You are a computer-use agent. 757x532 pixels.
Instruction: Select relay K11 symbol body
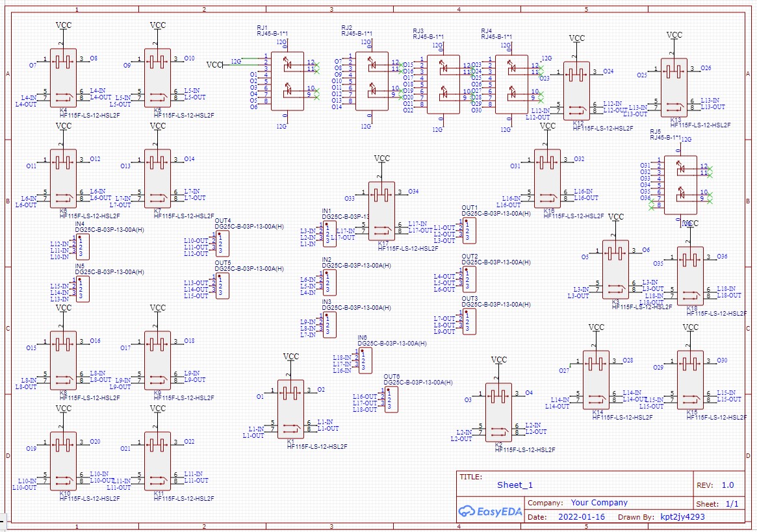(x=157, y=461)
